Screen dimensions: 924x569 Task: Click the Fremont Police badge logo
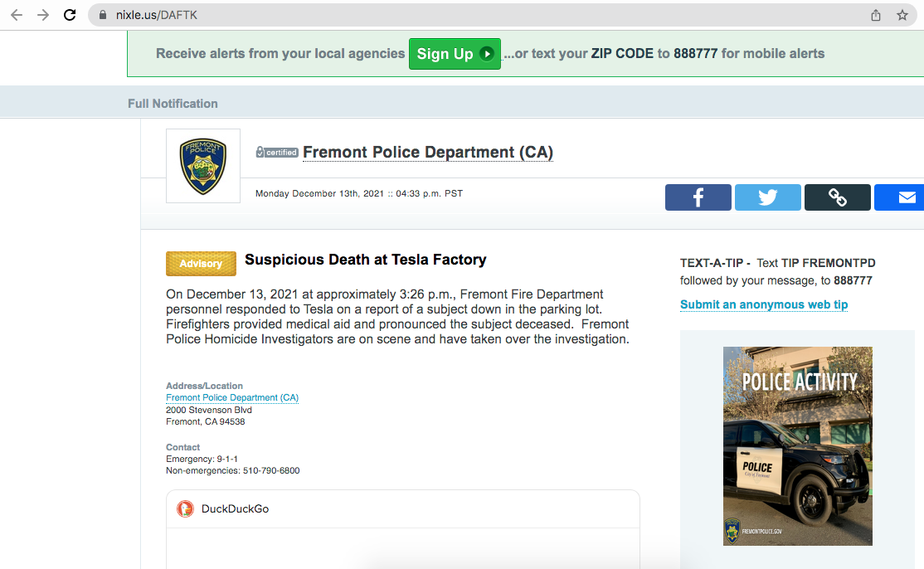203,166
